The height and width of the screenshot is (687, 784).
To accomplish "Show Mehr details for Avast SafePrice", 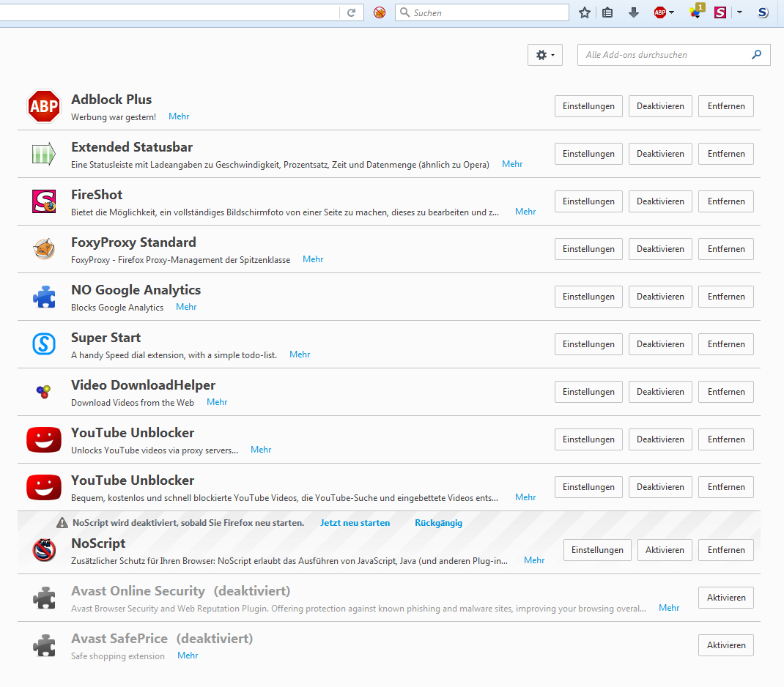I will pos(188,655).
